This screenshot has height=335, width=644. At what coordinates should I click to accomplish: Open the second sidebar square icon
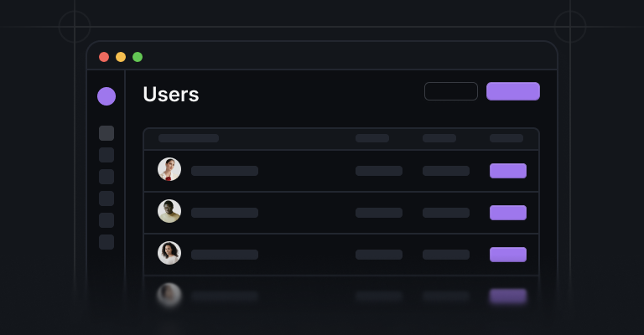106,155
